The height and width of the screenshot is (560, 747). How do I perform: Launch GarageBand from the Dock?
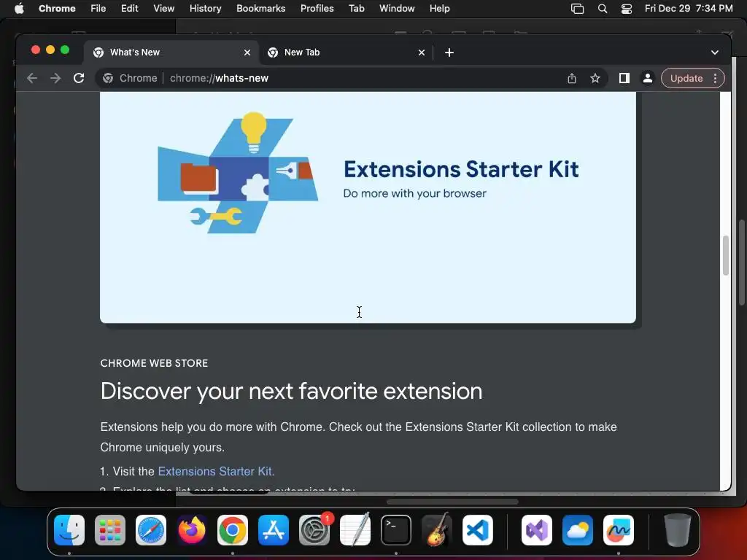[x=437, y=530]
